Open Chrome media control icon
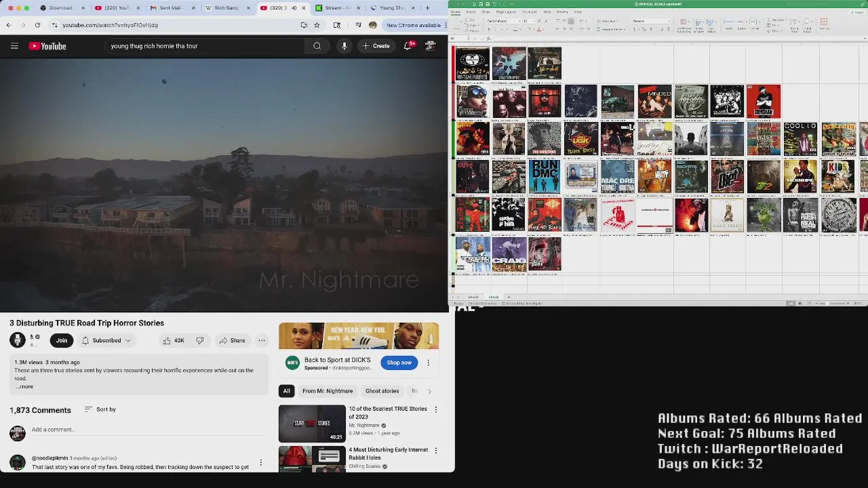This screenshot has width=868, height=488. pos(358,25)
